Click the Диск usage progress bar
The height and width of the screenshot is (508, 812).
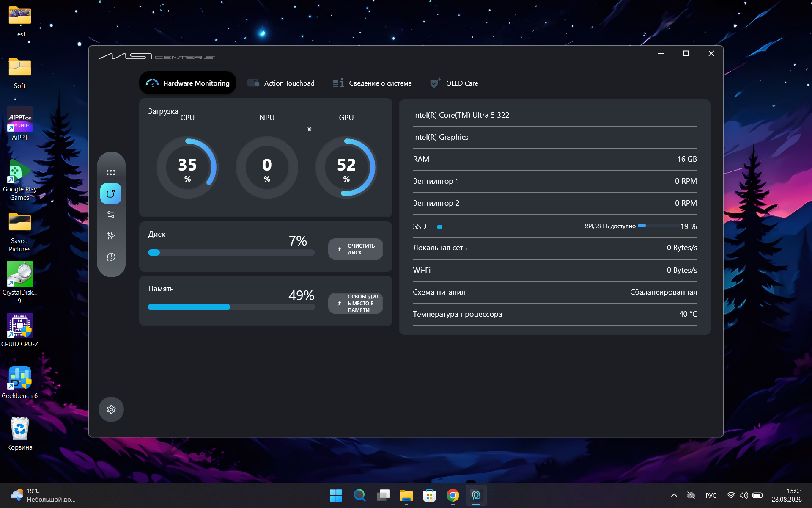tap(231, 253)
